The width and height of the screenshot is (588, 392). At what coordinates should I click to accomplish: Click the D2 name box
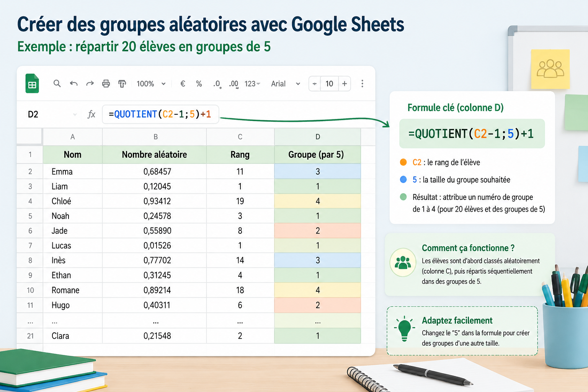coord(33,114)
